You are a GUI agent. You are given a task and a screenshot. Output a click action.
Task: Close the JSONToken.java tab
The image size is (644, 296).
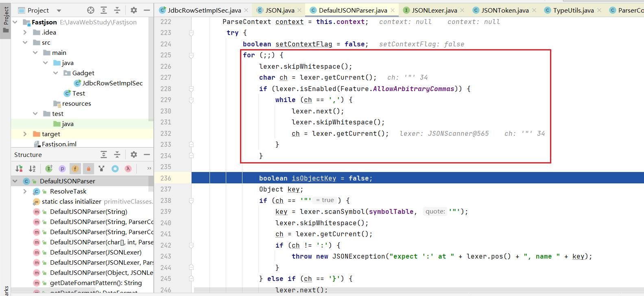click(x=534, y=10)
